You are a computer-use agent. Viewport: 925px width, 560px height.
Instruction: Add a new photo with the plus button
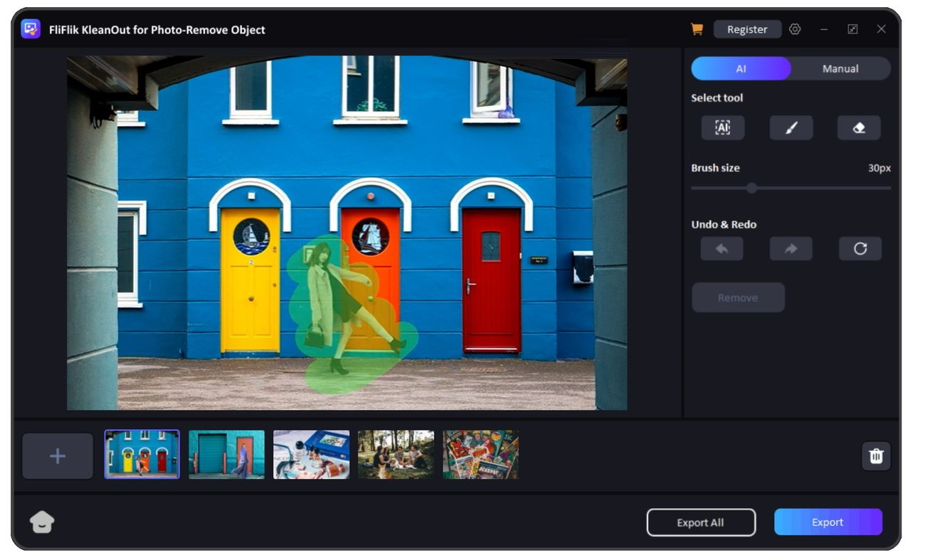click(57, 455)
